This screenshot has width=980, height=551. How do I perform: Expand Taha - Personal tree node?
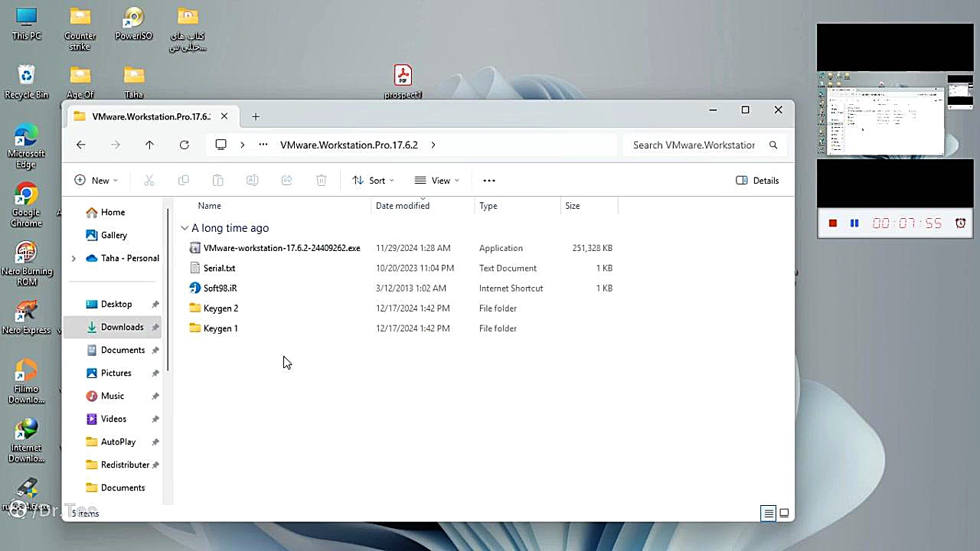pyautogui.click(x=73, y=259)
